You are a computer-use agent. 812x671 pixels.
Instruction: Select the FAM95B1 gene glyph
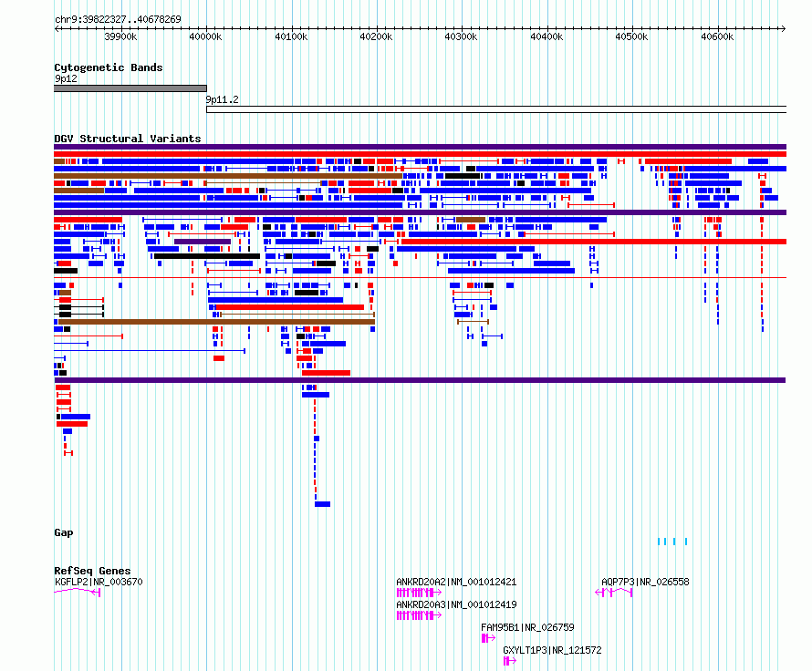pos(488,638)
